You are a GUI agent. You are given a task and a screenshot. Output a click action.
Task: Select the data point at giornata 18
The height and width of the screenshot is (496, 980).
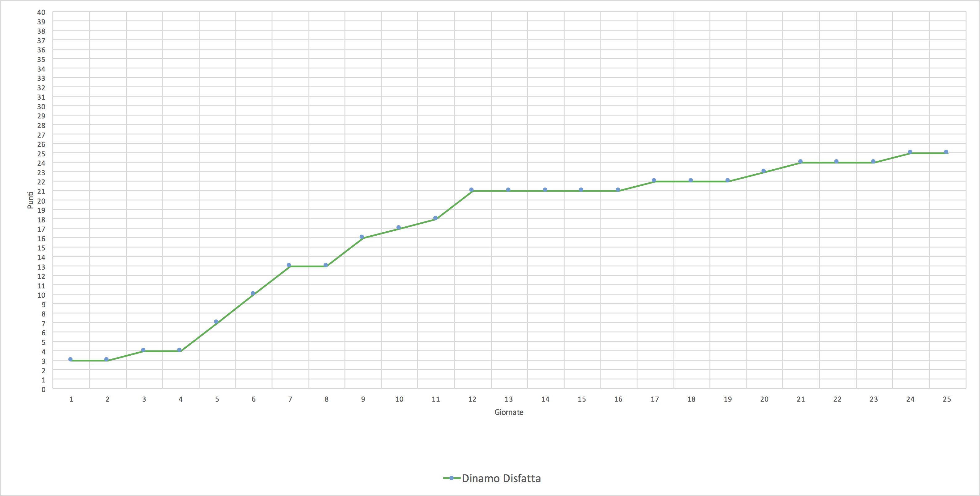pos(690,180)
